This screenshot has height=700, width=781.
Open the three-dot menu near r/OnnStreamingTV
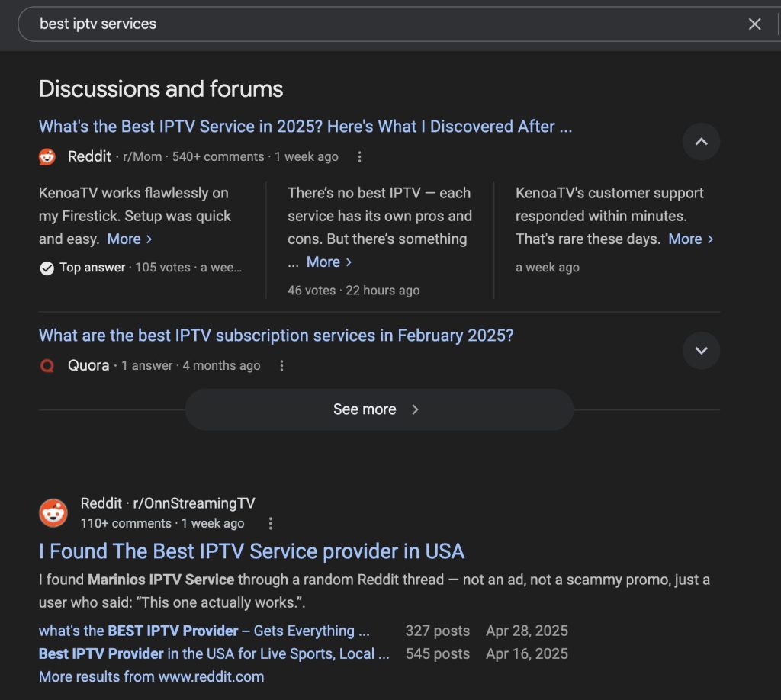(x=271, y=523)
